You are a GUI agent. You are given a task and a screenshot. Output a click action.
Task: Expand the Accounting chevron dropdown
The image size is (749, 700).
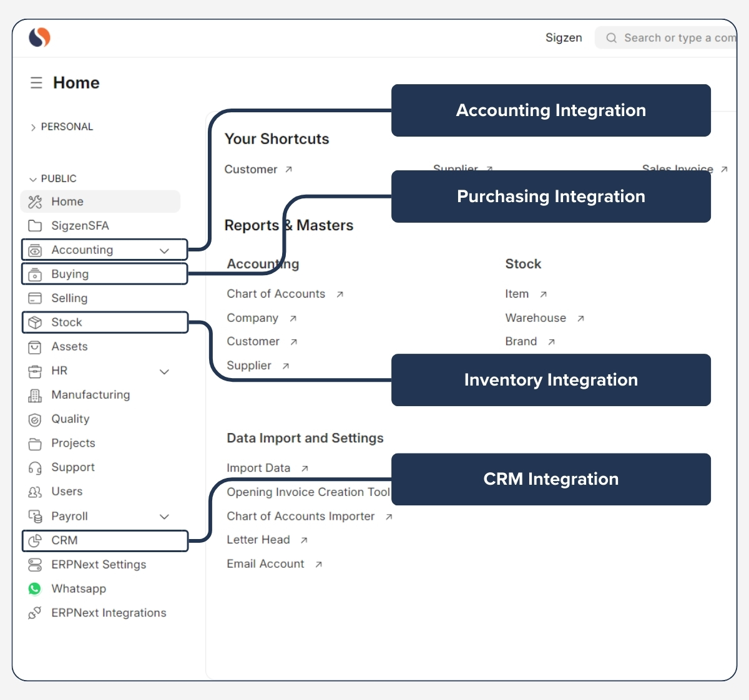tap(165, 250)
